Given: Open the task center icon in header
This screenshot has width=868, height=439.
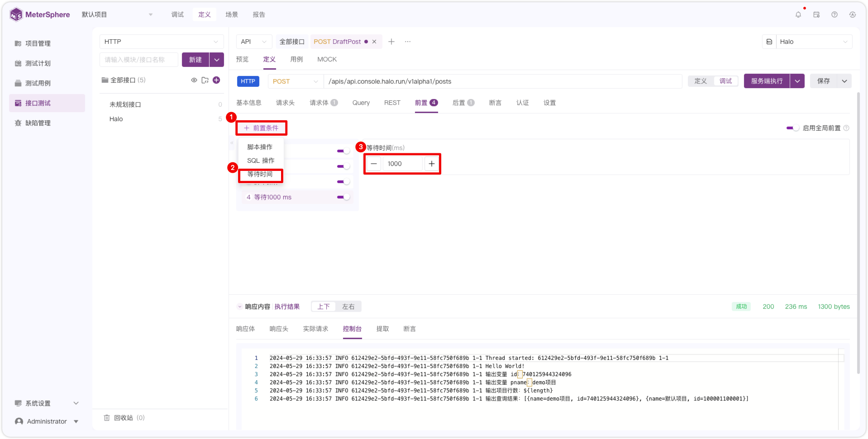Looking at the screenshot, I should [x=816, y=14].
